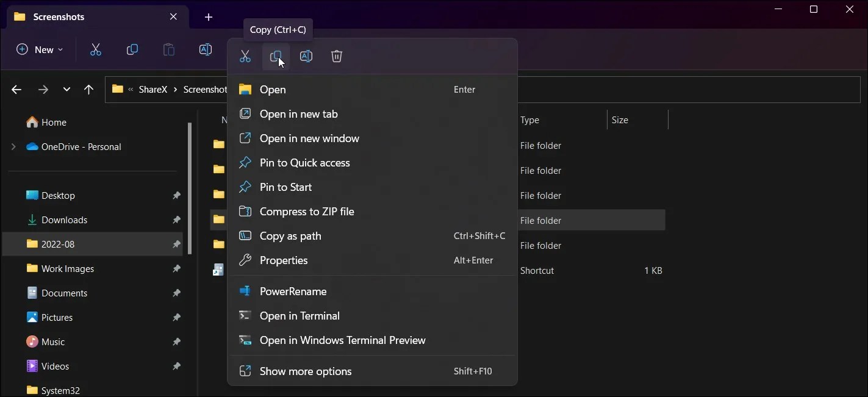Image resolution: width=868 pixels, height=397 pixels.
Task: Click the Paste icon on the toolbar
Action: coord(168,49)
